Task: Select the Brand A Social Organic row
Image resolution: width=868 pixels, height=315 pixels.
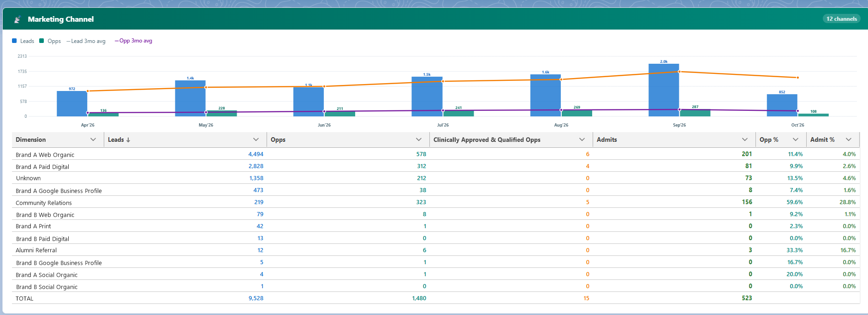Action: [x=436, y=274]
